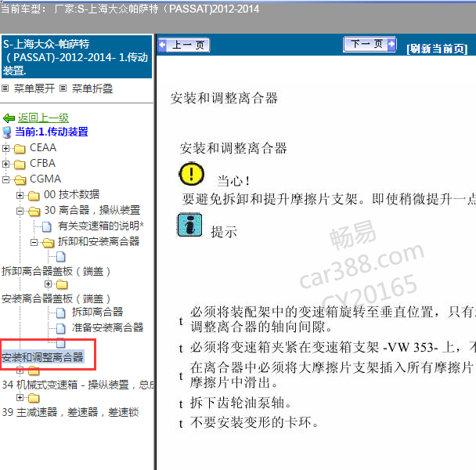The image size is (476, 470).
Task: Open 有关变速箱的说明* page
Action: coord(101,226)
